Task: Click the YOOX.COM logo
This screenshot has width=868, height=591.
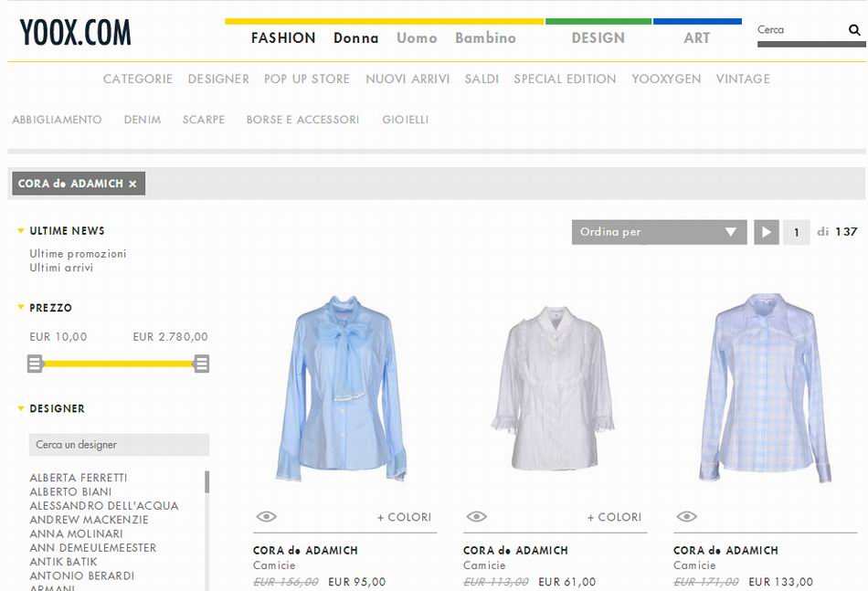Action: [75, 32]
